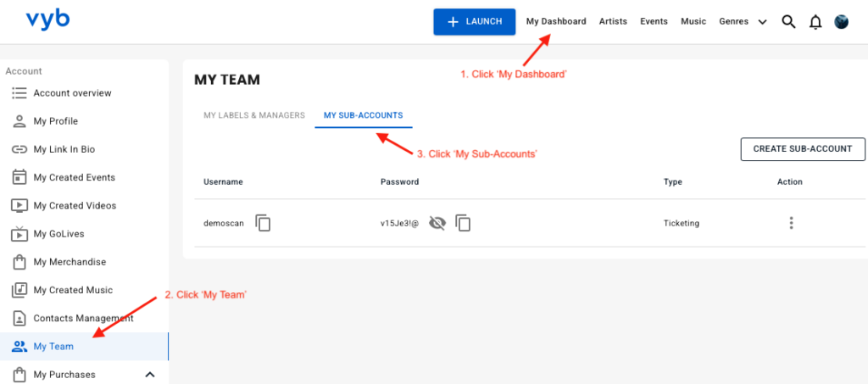
Task: Open My Link In Bio
Action: pos(64,149)
